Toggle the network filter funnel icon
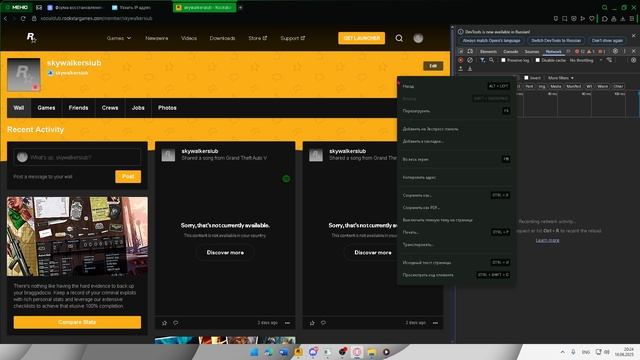Image resolution: width=640 pixels, height=360 pixels. tap(482, 60)
